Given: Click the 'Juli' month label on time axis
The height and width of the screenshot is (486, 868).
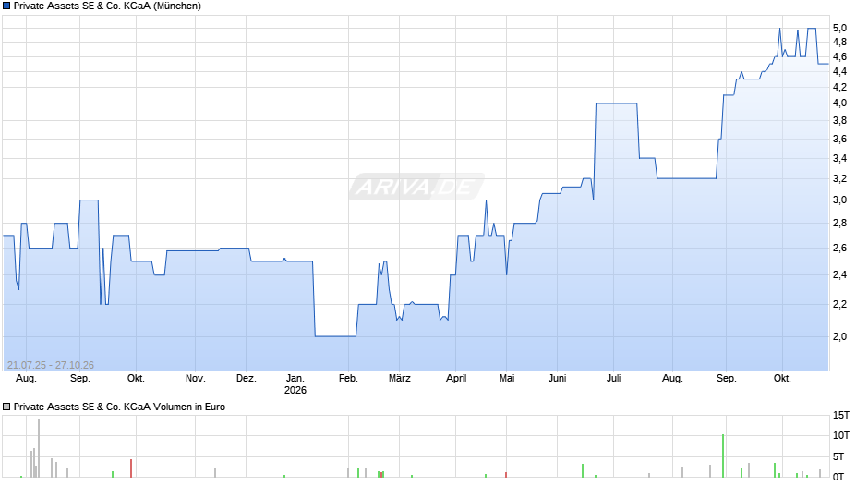Looking at the screenshot, I should (x=613, y=379).
